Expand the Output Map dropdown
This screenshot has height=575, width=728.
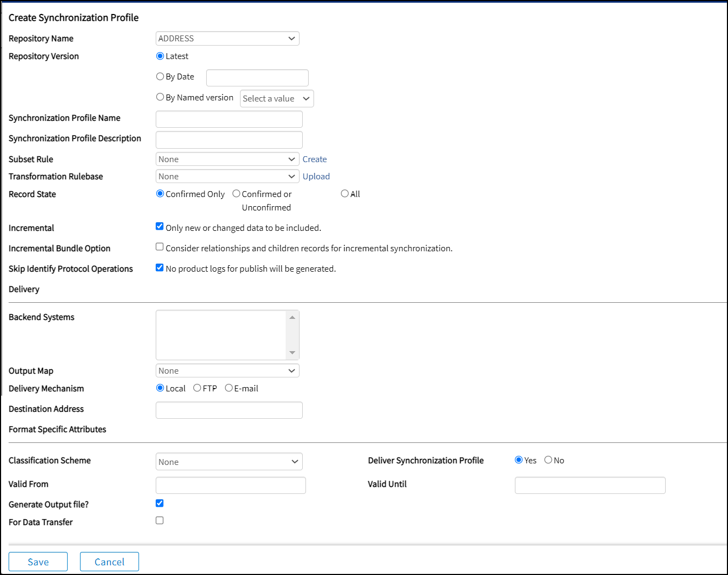pos(227,371)
